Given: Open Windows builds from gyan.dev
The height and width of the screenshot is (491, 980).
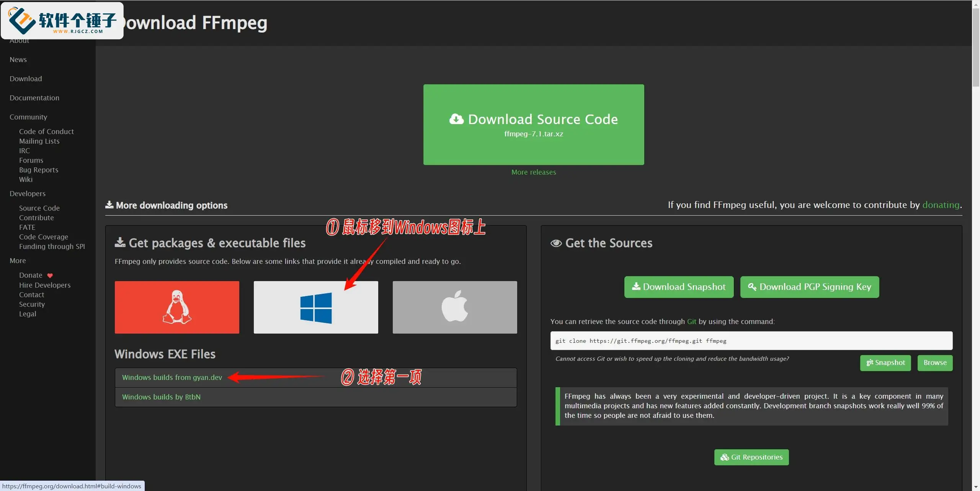Looking at the screenshot, I should coord(172,378).
